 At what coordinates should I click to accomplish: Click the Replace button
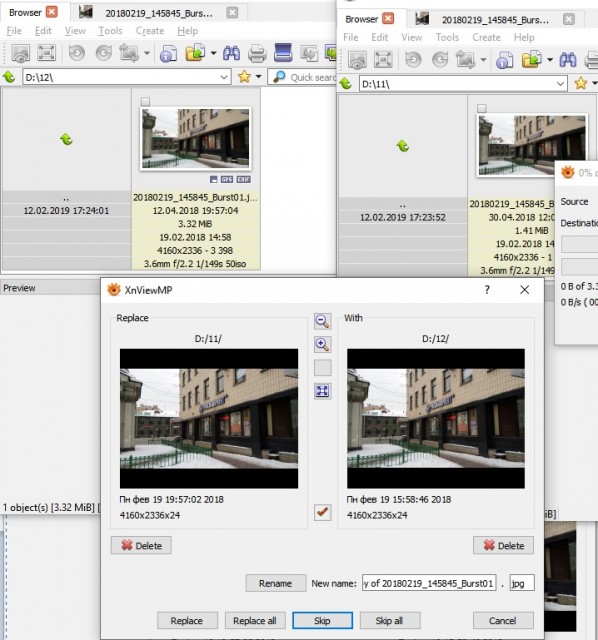(187, 621)
